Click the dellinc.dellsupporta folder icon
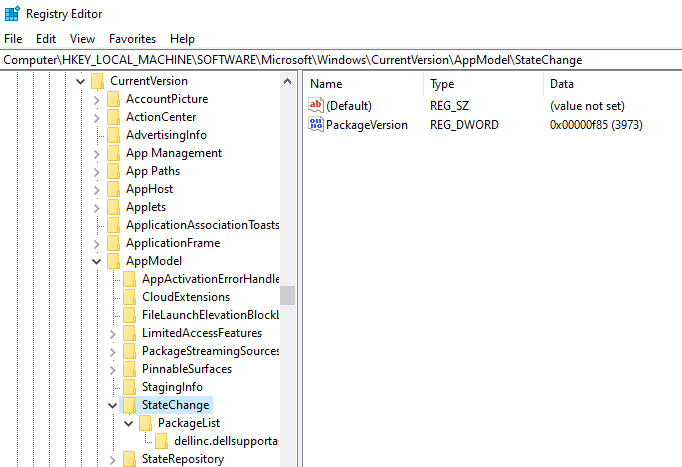This screenshot has width=682, height=467. (162, 441)
